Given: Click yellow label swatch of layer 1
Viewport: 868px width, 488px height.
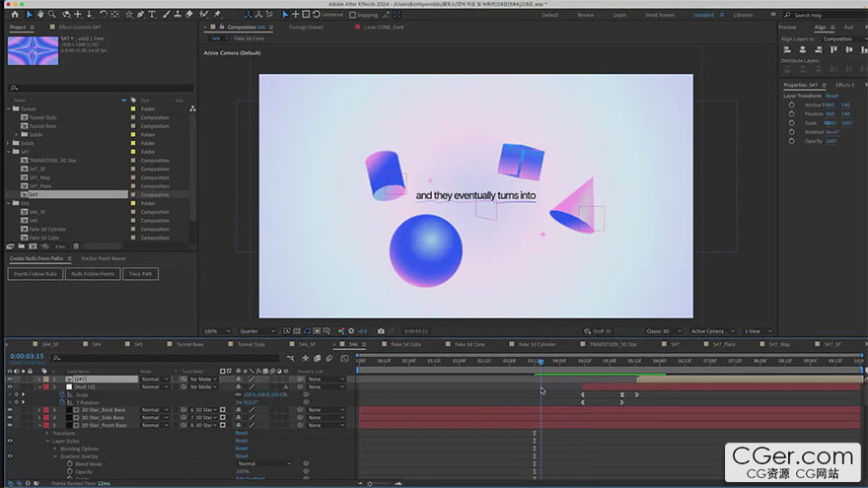Looking at the screenshot, I should coord(46,379).
